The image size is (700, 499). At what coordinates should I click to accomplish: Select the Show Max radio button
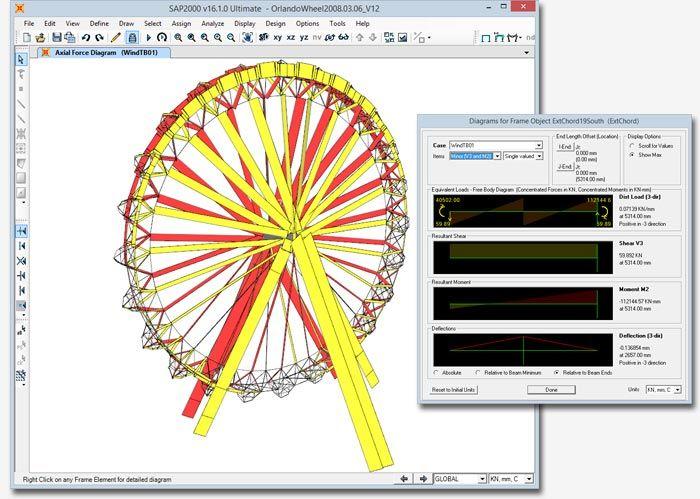coord(632,155)
